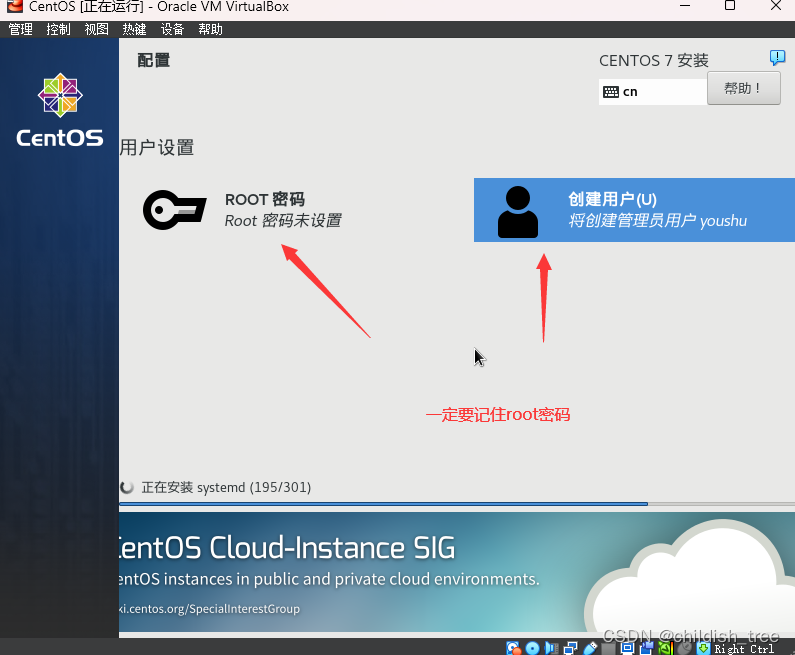Click the network adapters status icon
The image size is (795, 655).
click(570, 648)
